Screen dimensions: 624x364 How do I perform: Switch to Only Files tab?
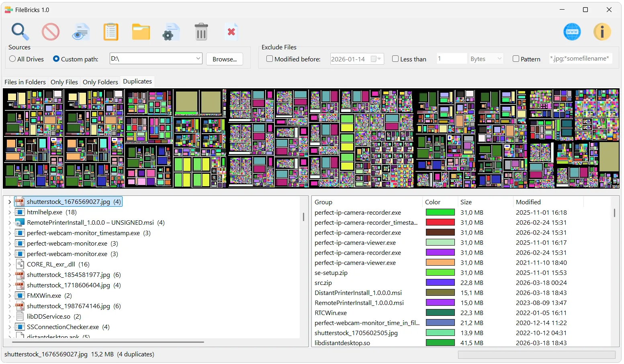coord(64,82)
